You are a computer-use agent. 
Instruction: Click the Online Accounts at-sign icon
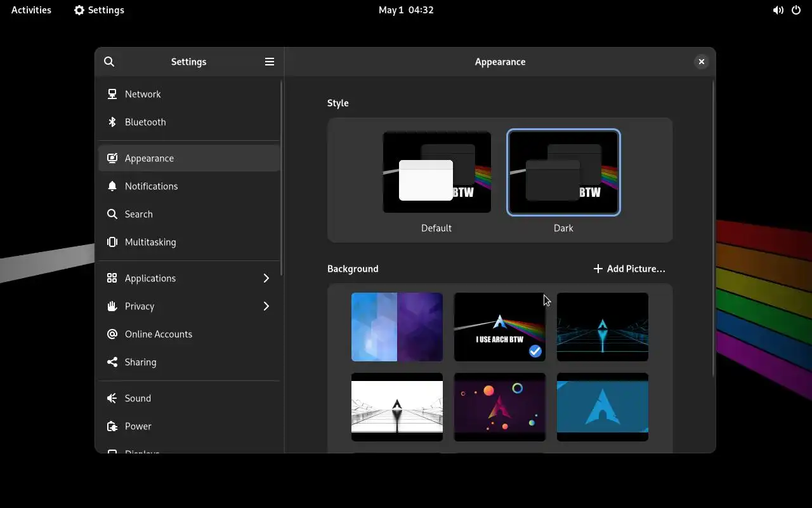click(x=112, y=334)
